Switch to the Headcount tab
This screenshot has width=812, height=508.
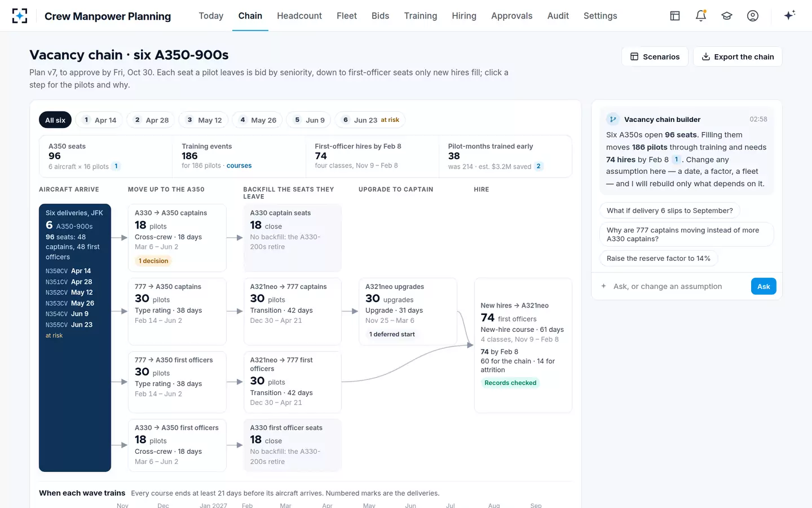point(299,16)
